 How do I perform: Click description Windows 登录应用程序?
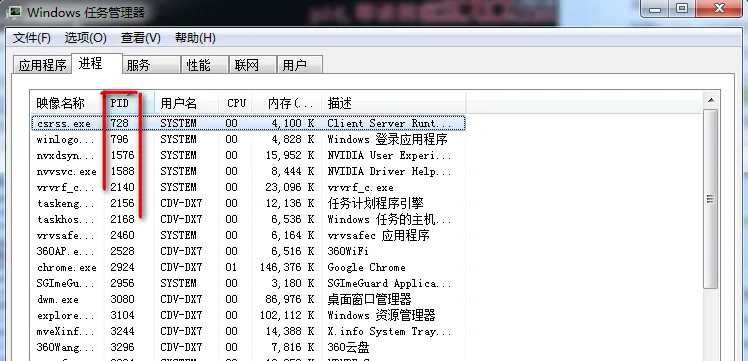387,139
